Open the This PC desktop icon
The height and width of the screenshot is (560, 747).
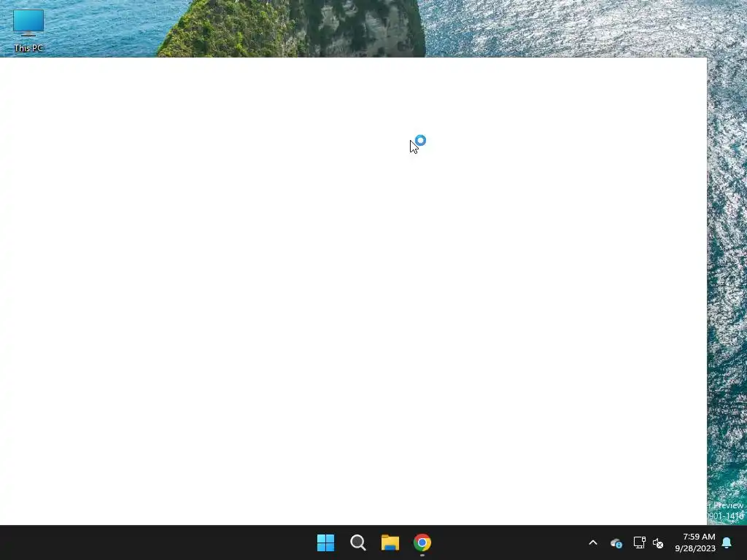(28, 31)
